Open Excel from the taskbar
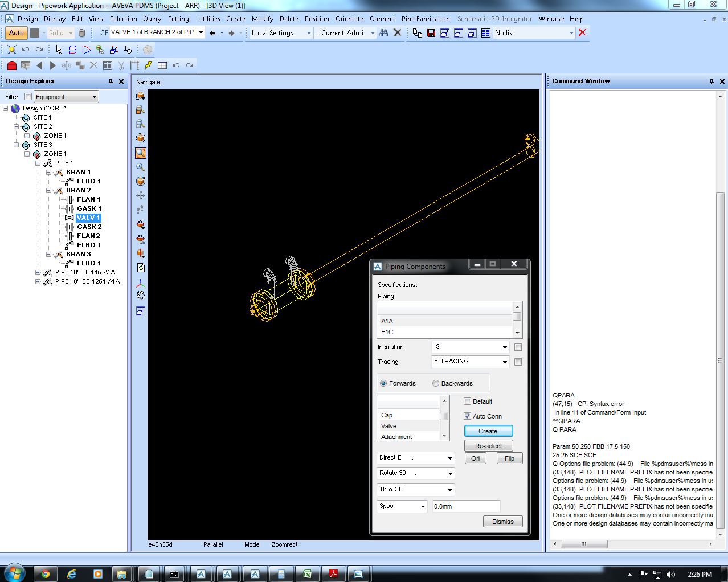 tap(307, 574)
